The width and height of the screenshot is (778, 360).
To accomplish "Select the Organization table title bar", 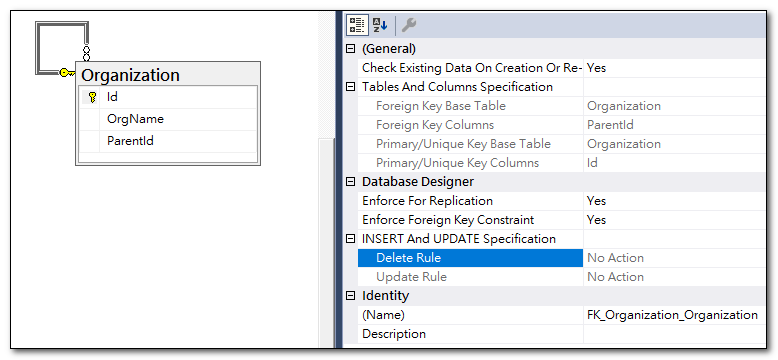I will tap(168, 75).
